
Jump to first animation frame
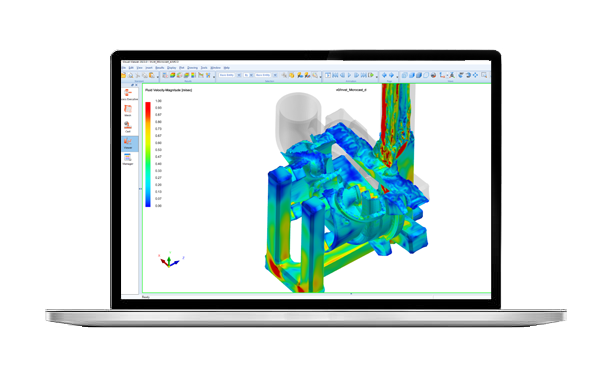[x=335, y=75]
